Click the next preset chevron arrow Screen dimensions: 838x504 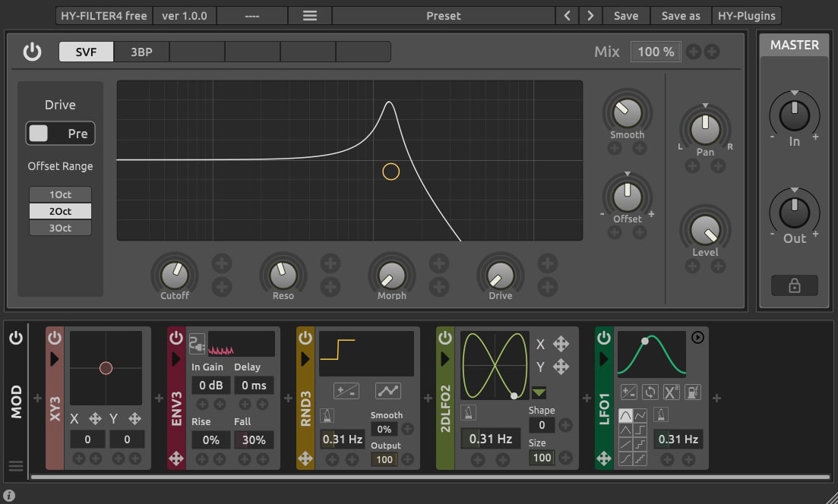(x=590, y=15)
